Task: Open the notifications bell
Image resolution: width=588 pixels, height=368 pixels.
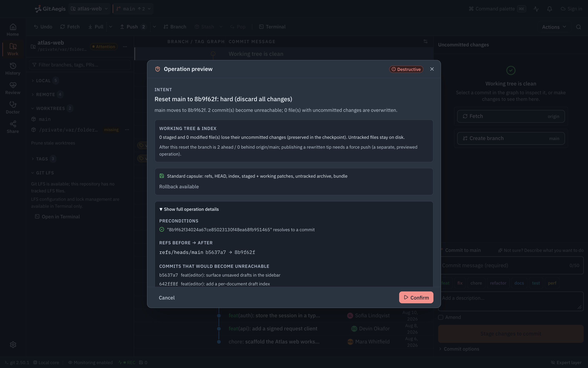Action: pyautogui.click(x=550, y=9)
